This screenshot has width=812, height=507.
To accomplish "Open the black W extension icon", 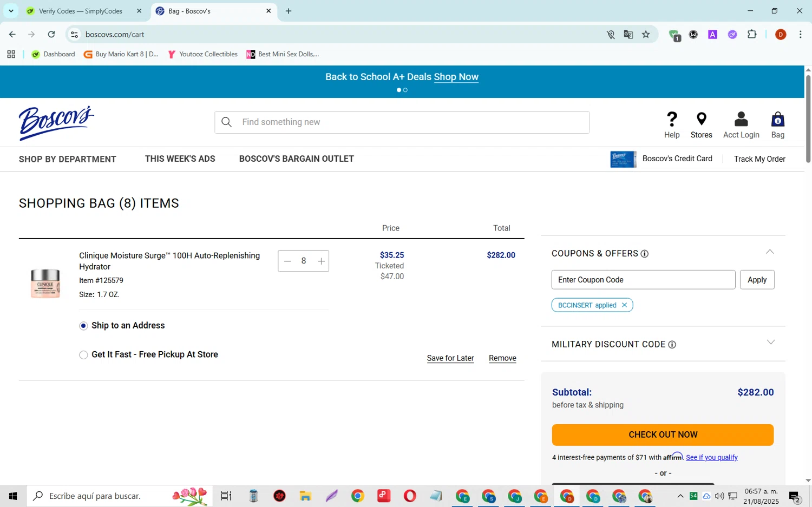I will [x=693, y=35].
